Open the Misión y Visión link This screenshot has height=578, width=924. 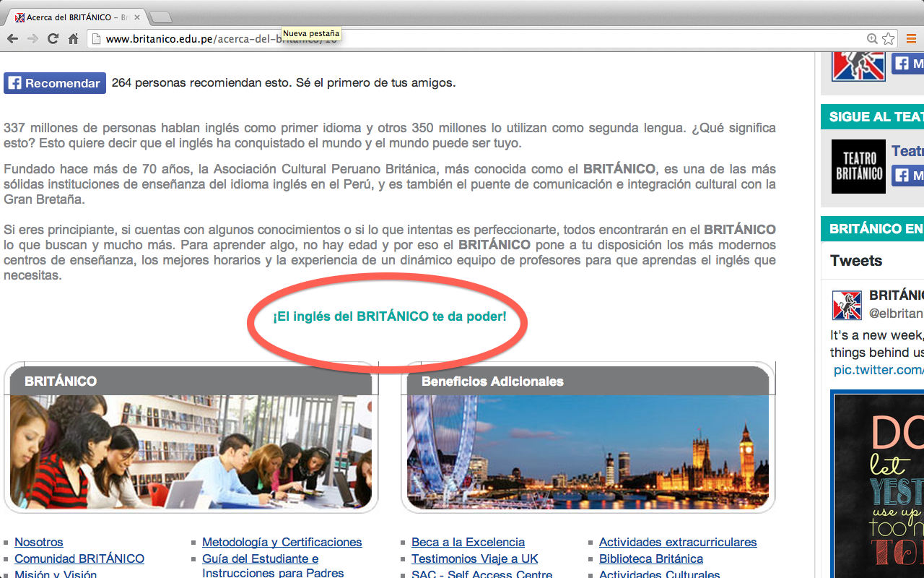56,573
